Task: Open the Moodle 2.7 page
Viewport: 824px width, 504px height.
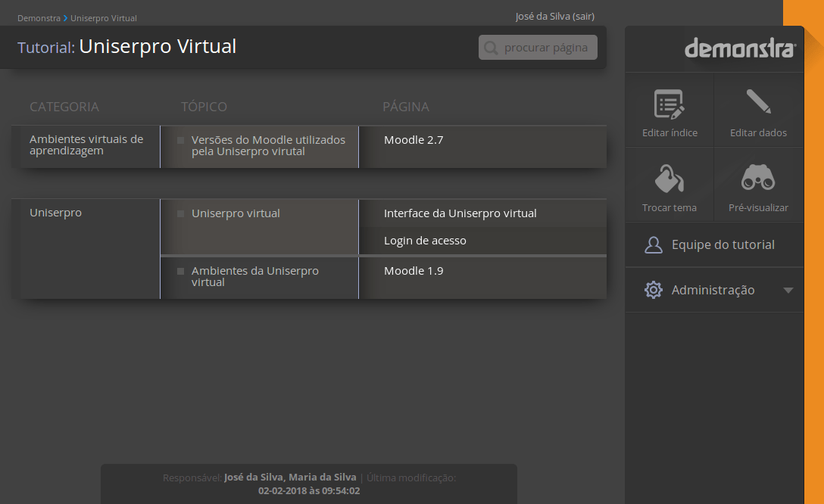Action: (414, 140)
